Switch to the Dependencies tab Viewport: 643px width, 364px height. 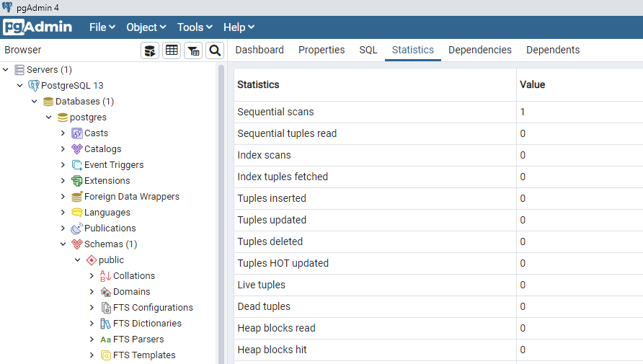point(480,50)
